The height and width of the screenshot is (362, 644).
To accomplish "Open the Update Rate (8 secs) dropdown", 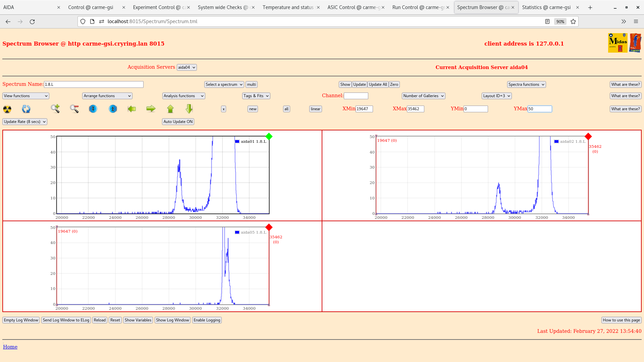I will [x=25, y=122].
